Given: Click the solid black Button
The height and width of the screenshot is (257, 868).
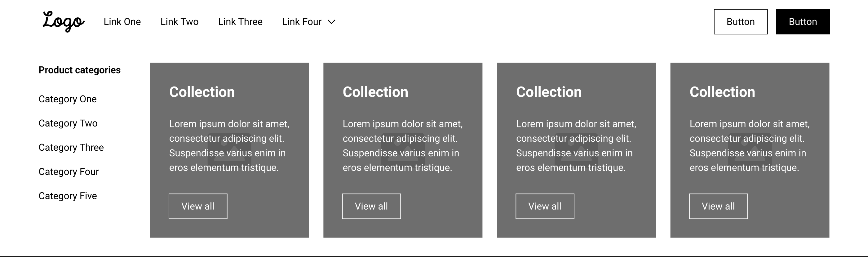Looking at the screenshot, I should point(803,22).
